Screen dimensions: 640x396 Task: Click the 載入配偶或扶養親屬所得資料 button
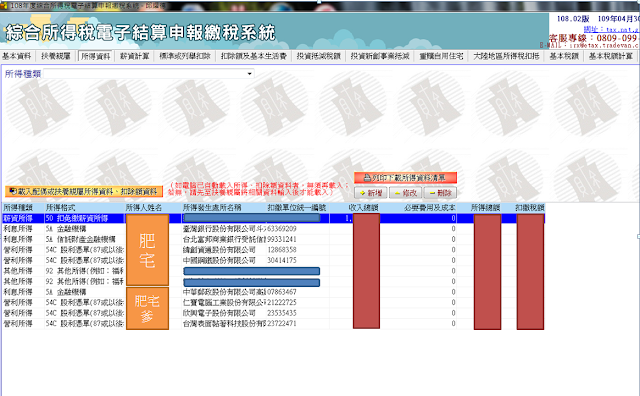click(x=84, y=191)
